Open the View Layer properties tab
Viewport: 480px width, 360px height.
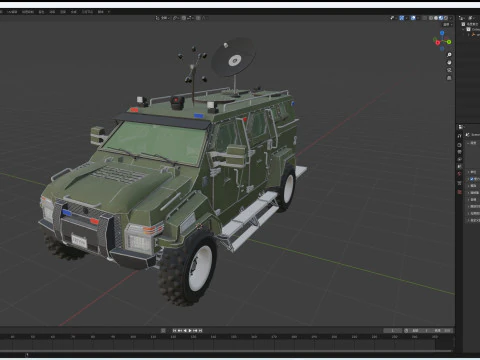click(x=459, y=159)
